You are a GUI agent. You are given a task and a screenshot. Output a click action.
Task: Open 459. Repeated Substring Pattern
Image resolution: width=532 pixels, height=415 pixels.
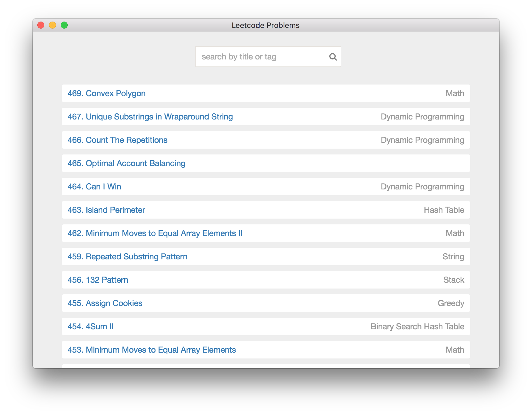pyautogui.click(x=127, y=256)
